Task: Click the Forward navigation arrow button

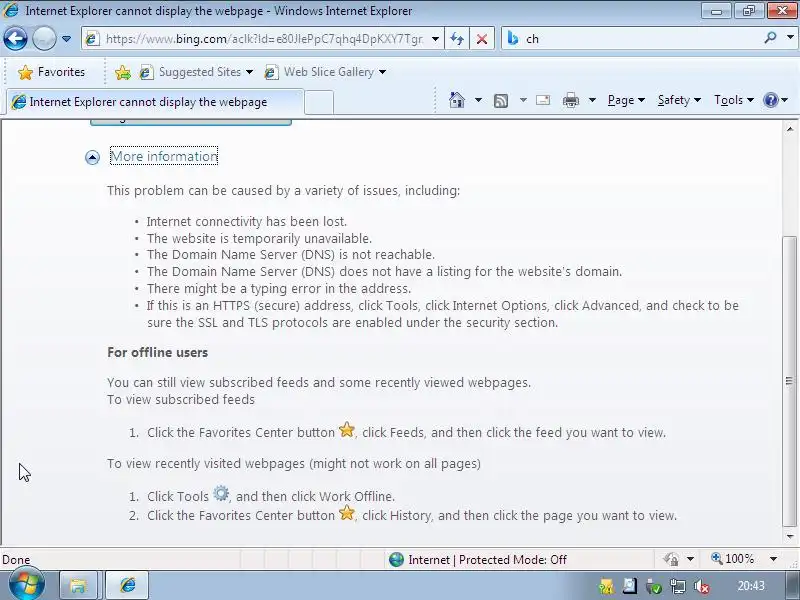Action: coord(44,38)
